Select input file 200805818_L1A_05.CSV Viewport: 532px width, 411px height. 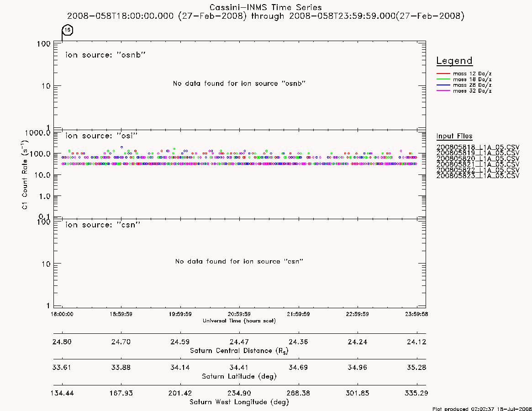[x=478, y=148]
